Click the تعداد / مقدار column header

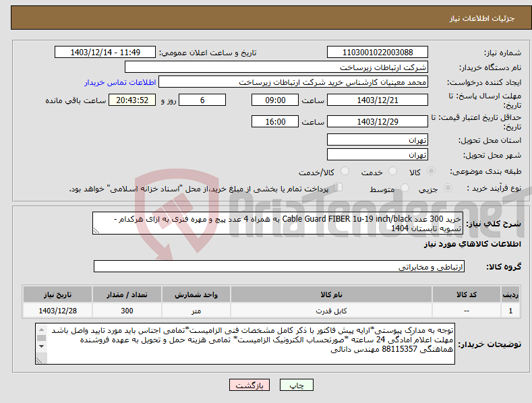click(x=127, y=294)
